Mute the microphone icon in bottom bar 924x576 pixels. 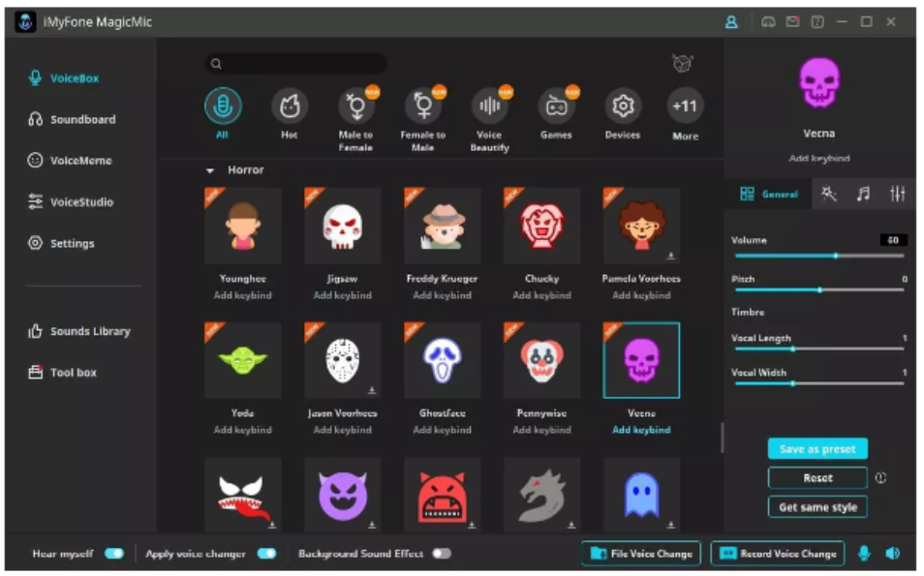[x=864, y=554]
